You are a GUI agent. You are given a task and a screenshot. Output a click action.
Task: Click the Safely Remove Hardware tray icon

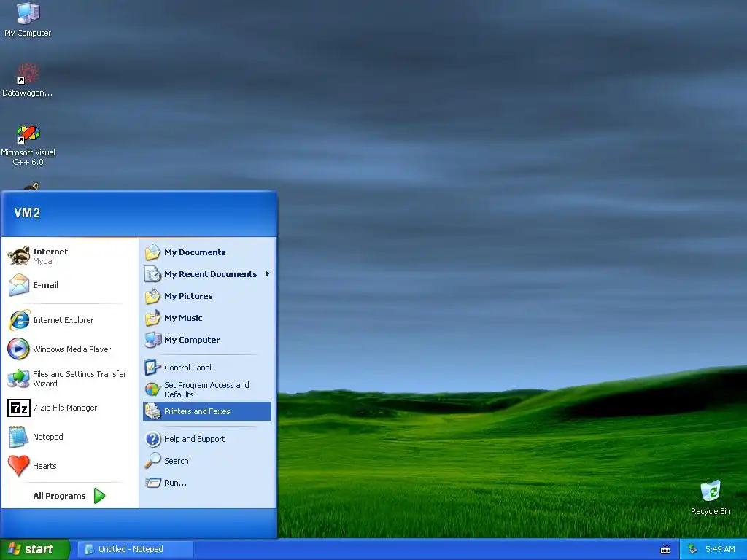pyautogui.click(x=692, y=549)
